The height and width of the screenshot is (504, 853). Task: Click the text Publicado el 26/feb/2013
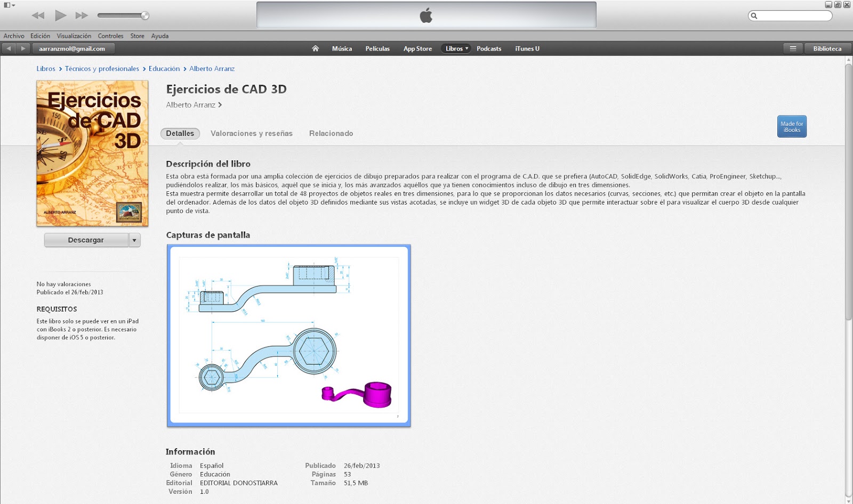[x=70, y=292]
